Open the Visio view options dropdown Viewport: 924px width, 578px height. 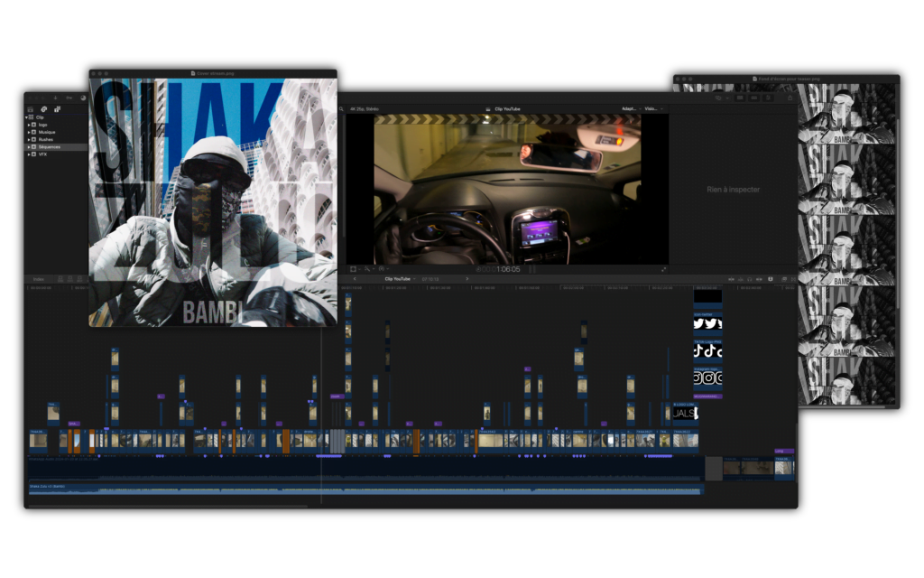click(x=653, y=109)
